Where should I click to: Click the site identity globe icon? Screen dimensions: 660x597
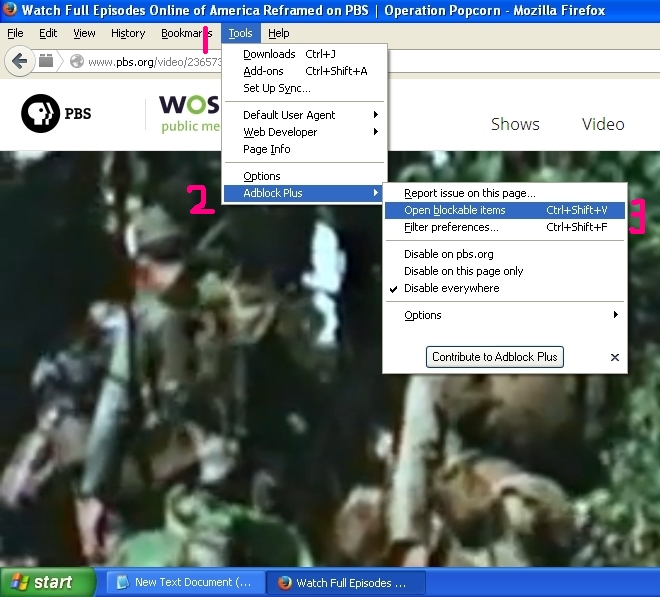77,61
